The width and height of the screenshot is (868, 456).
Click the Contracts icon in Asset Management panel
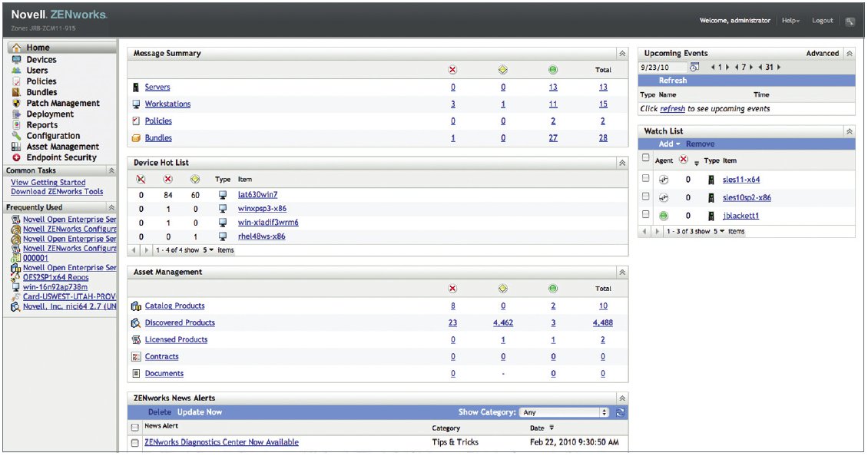(136, 357)
